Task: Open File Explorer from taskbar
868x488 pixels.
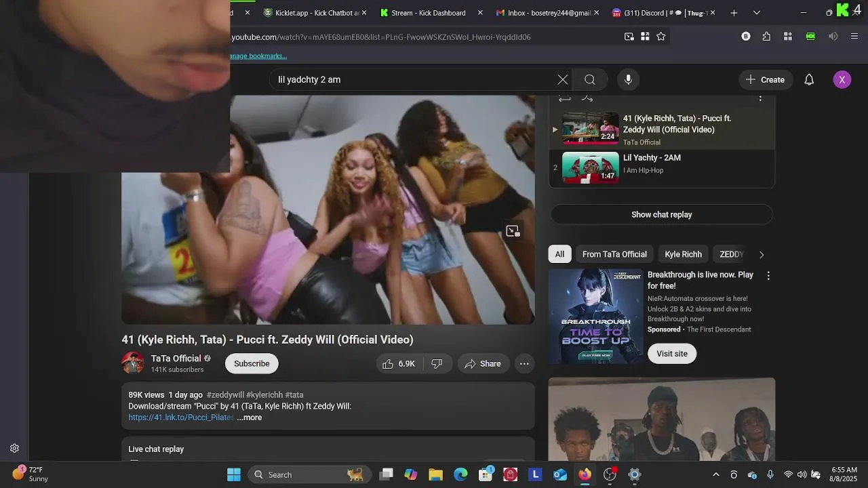Action: click(x=435, y=474)
